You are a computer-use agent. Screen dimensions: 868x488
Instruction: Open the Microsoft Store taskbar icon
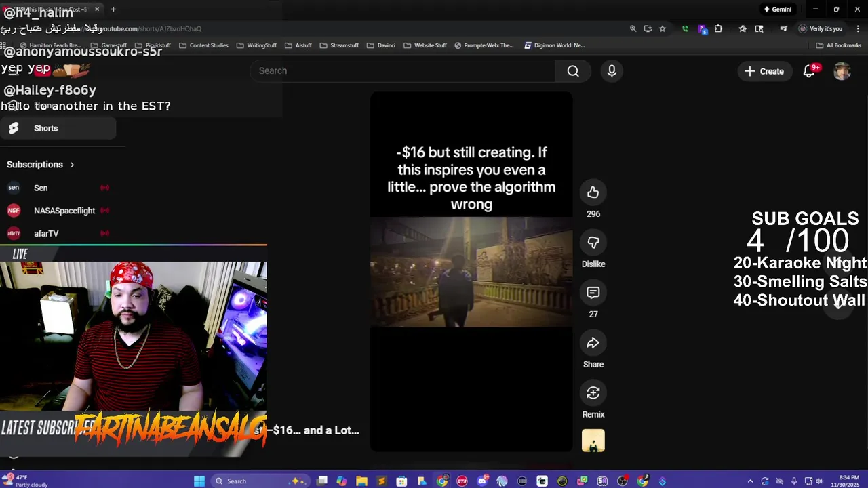[x=401, y=481]
